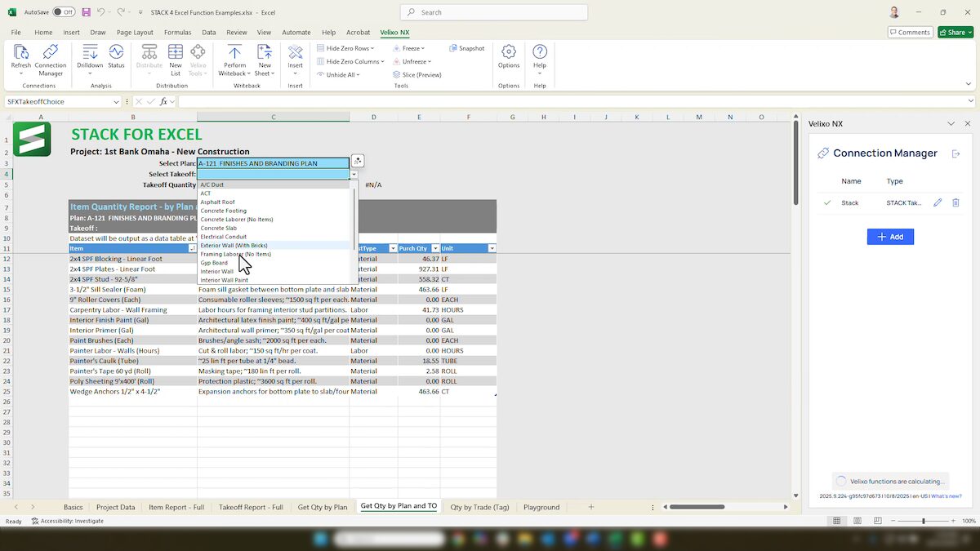
Task: Open the Qty by Trade (Tag) sheet tab
Action: pos(479,507)
